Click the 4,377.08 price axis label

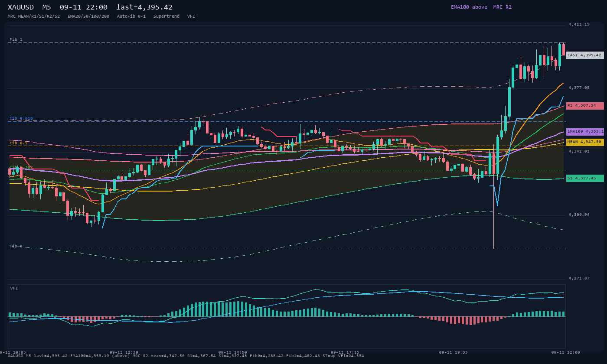tap(579, 88)
